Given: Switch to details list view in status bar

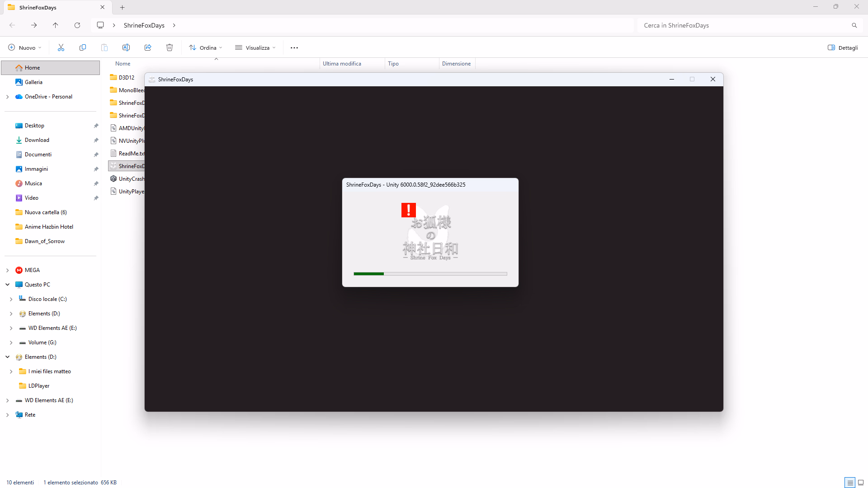Looking at the screenshot, I should [850, 483].
